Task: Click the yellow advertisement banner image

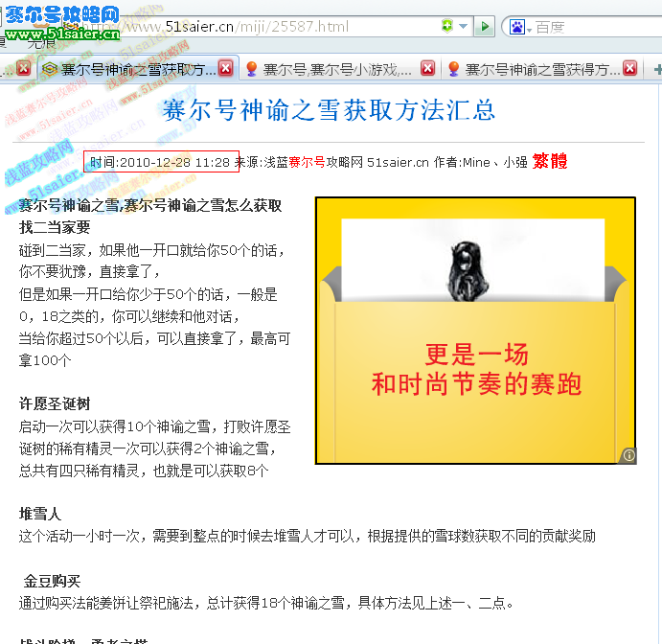Action: [475, 331]
